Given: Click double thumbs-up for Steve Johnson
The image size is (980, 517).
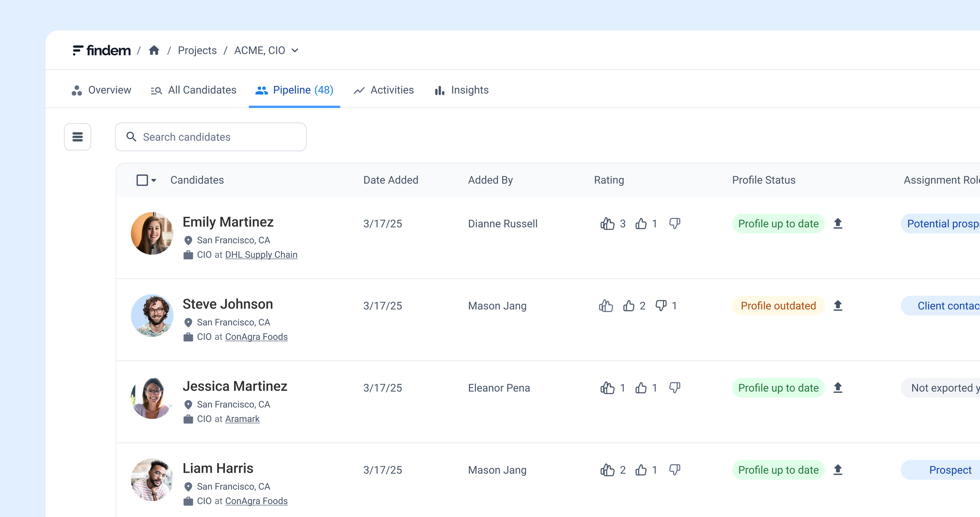Looking at the screenshot, I should point(606,305).
